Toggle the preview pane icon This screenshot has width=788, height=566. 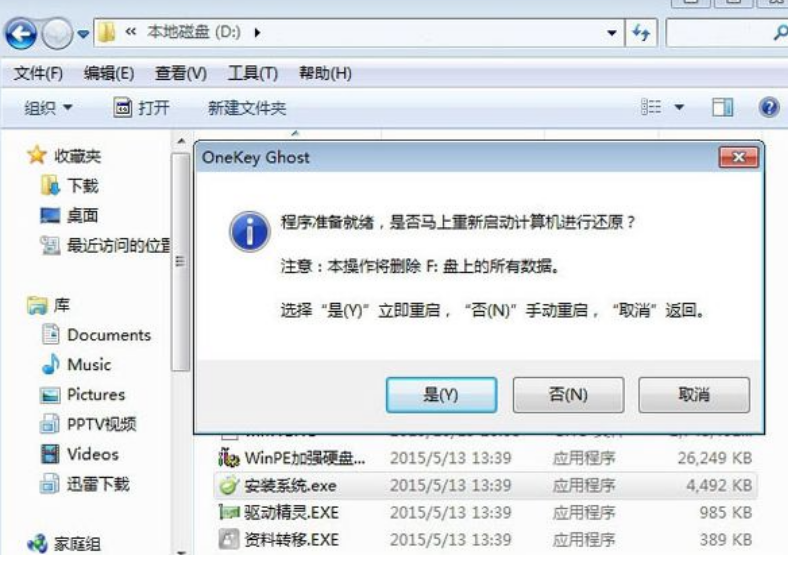722,107
